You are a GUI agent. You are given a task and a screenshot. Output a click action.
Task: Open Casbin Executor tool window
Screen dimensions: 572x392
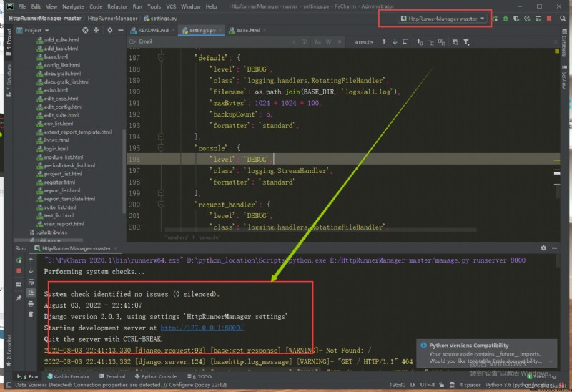(68, 376)
